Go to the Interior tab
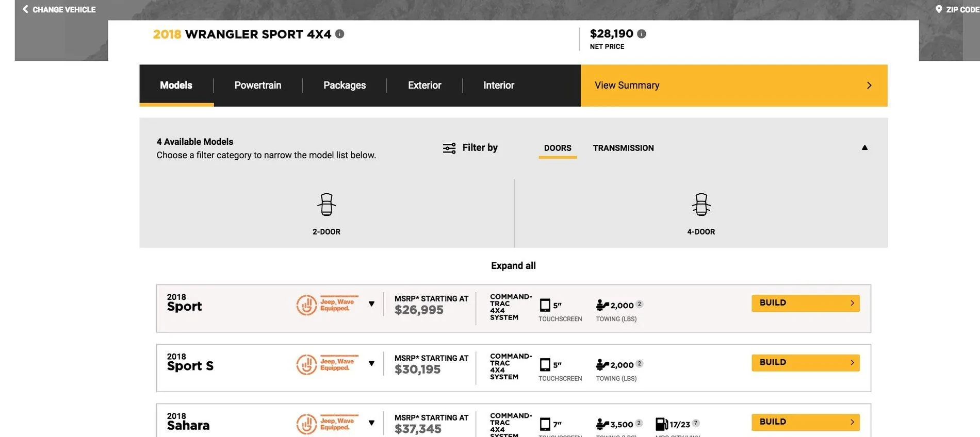The height and width of the screenshot is (437, 980). [499, 86]
